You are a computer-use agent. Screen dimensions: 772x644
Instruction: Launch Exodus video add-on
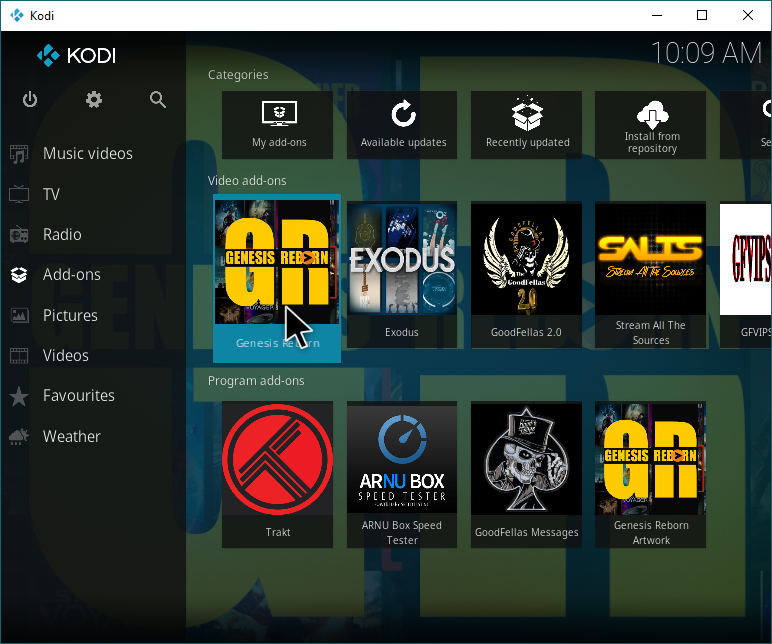click(x=402, y=275)
